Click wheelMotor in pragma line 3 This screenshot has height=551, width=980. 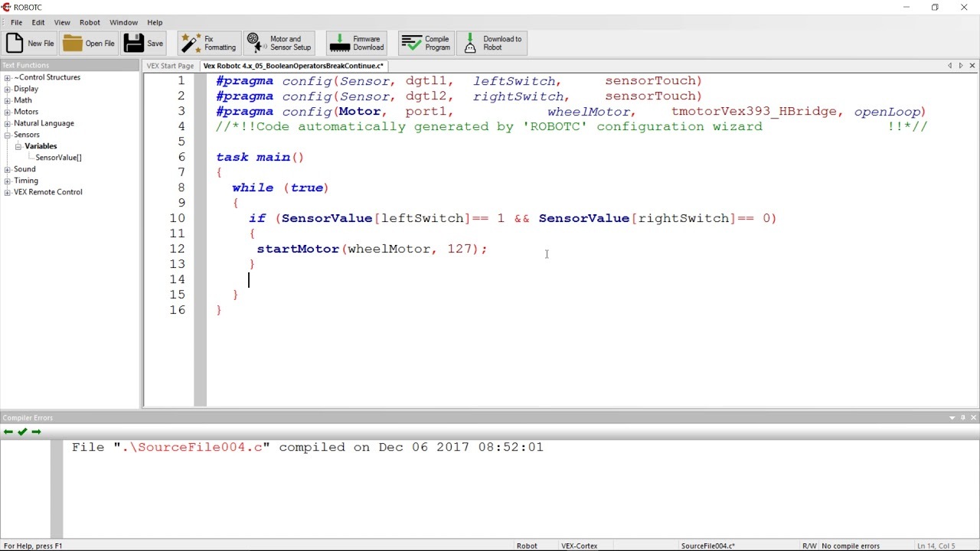tap(588, 111)
